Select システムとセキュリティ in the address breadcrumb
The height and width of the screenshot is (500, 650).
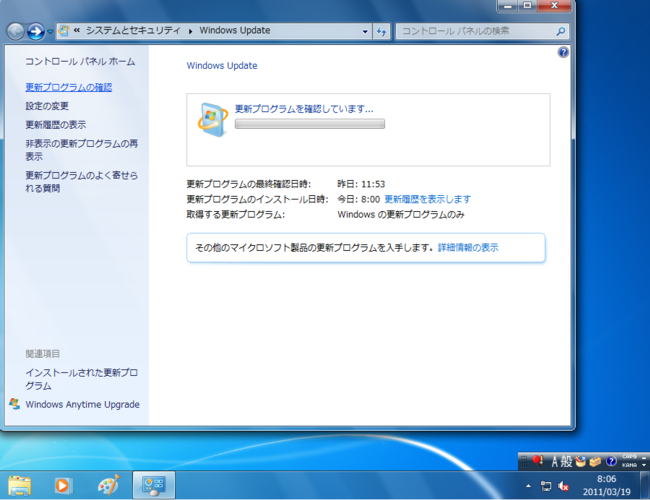[133, 30]
